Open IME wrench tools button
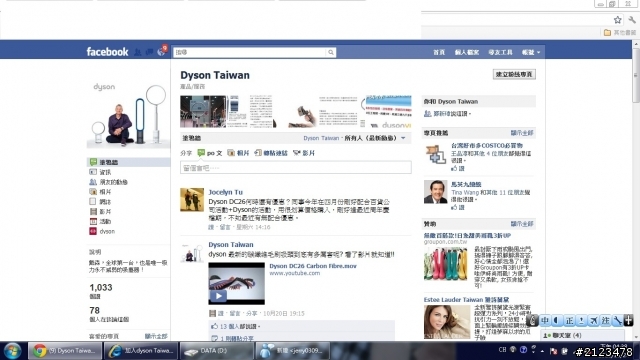Viewport: 640px width, 360px height. tap(617, 320)
